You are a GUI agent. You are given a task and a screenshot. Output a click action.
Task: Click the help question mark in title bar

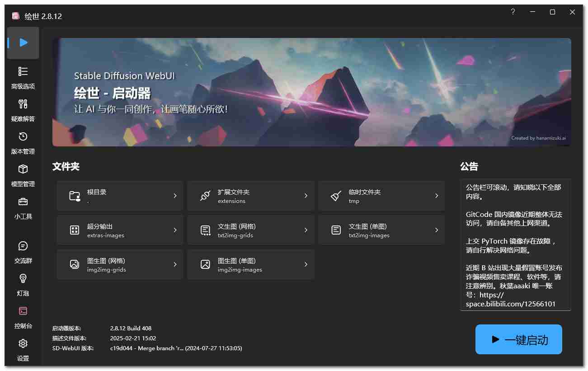click(513, 12)
